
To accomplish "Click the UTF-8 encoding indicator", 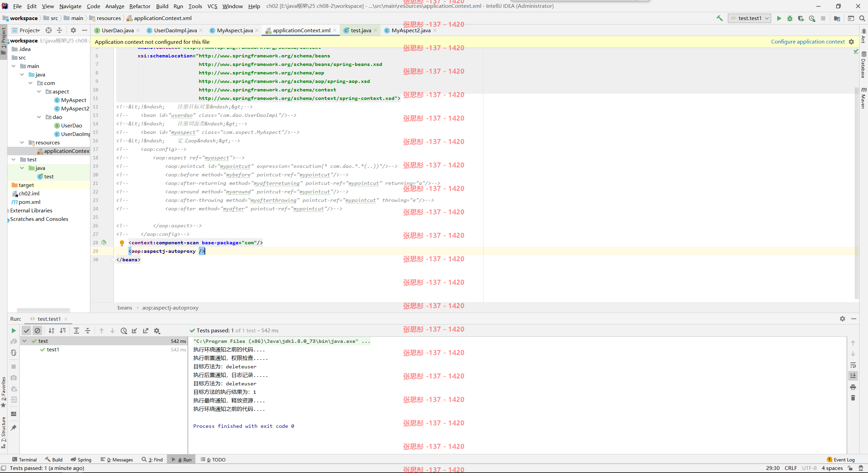I will (809, 468).
